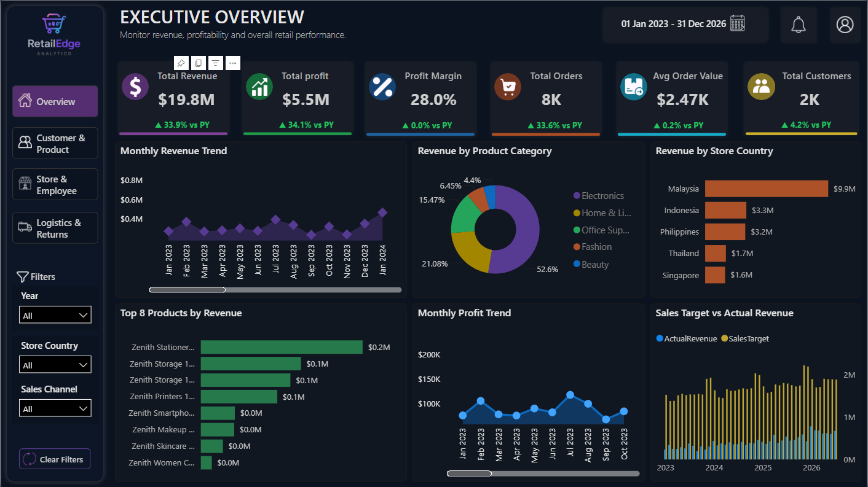Open the user profile icon
Image resolution: width=868 pixels, height=487 pixels.
pos(845,25)
